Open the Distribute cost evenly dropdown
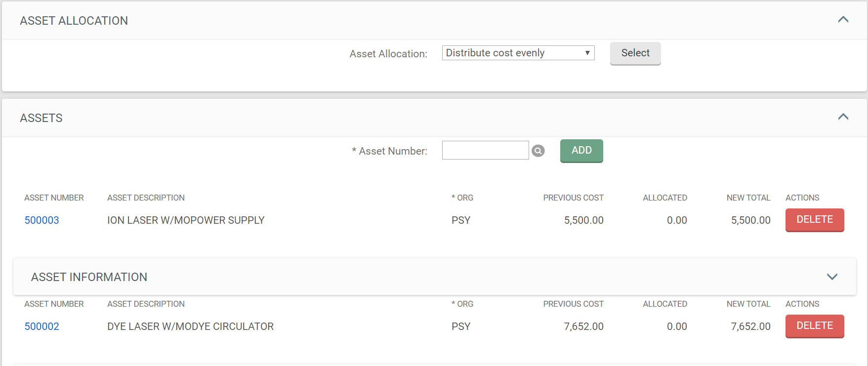 point(518,53)
